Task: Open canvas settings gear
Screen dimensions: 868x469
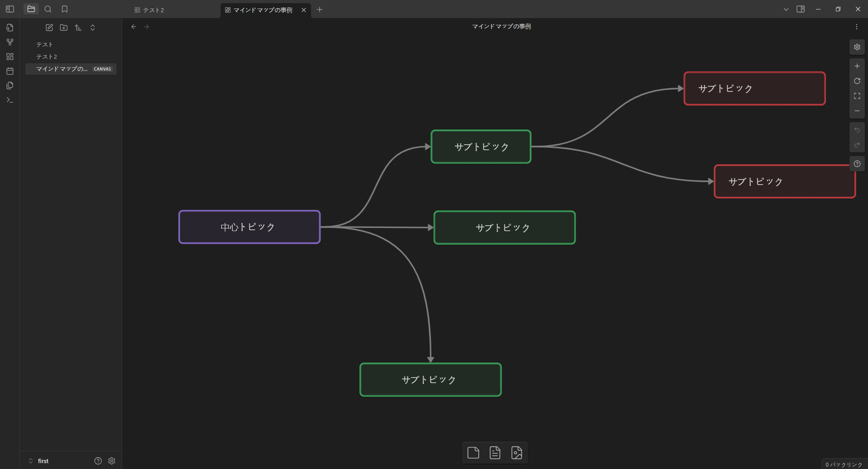Action: 857,47
